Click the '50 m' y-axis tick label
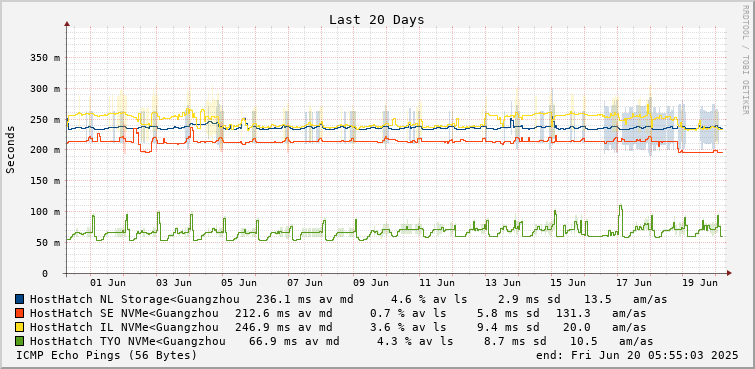Screen dimensions: 755x369 47,242
